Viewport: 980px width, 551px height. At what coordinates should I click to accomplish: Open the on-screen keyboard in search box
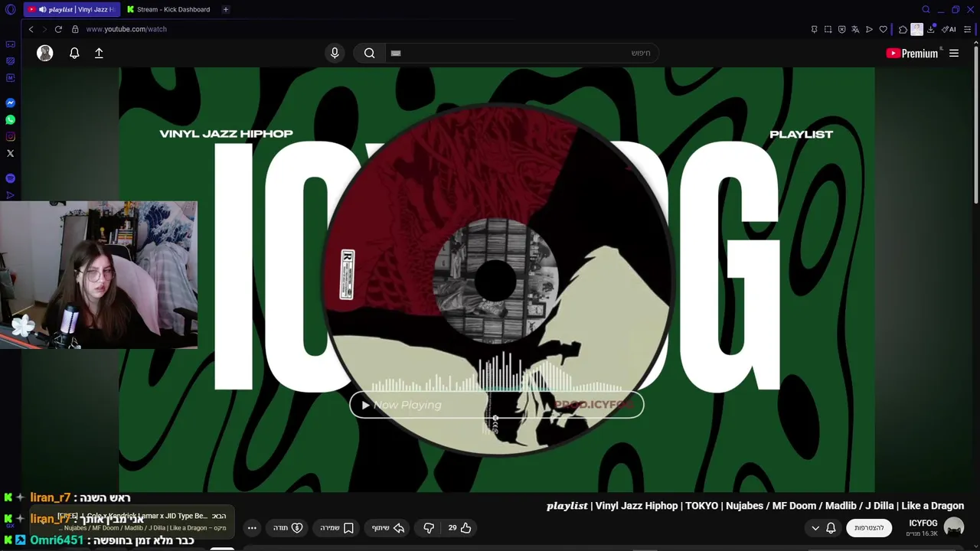pyautogui.click(x=396, y=53)
